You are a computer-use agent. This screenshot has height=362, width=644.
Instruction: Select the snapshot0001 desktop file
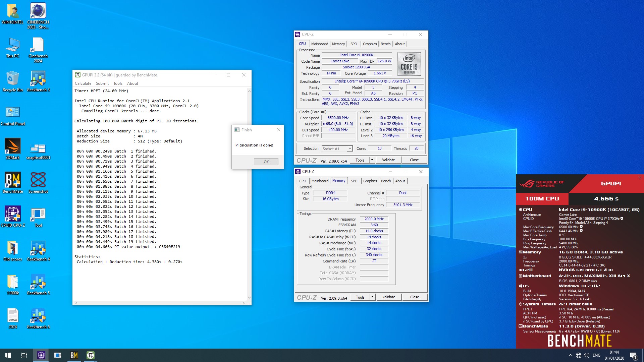click(38, 151)
